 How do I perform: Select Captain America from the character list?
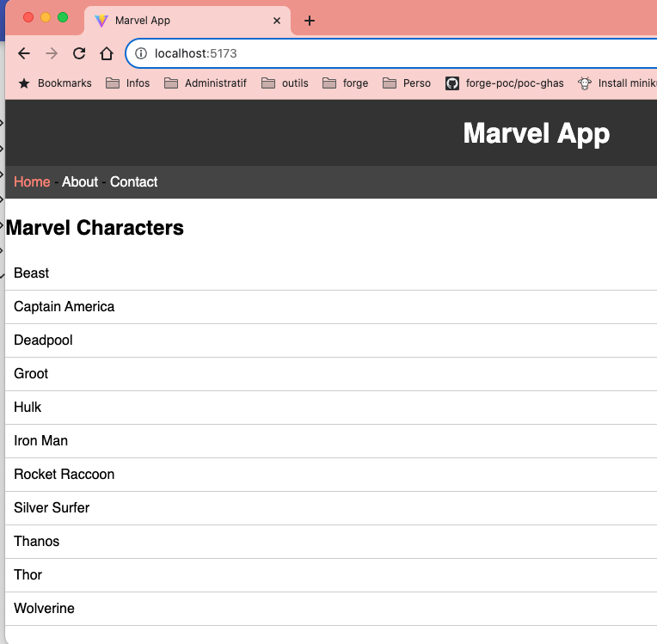pyautogui.click(x=64, y=307)
